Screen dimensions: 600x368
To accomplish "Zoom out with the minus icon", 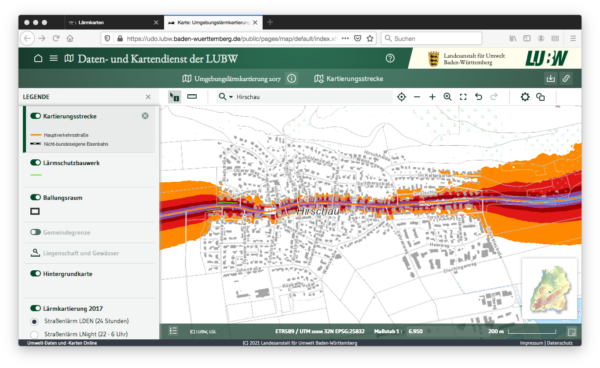I will [417, 97].
